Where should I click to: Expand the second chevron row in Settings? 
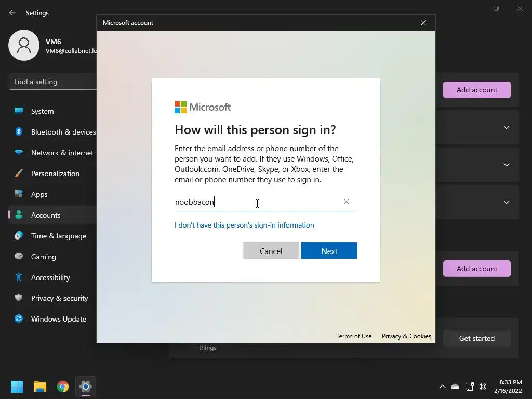pyautogui.click(x=506, y=165)
